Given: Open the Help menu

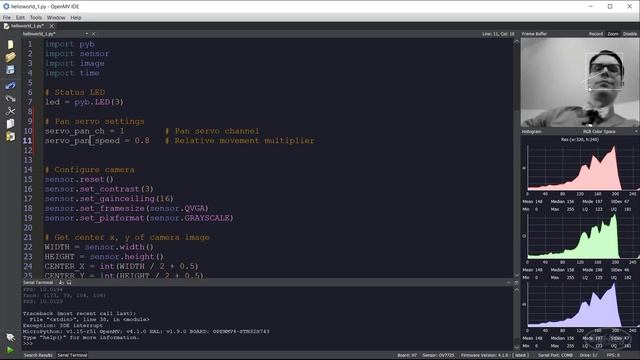Looking at the screenshot, I should point(76,18).
